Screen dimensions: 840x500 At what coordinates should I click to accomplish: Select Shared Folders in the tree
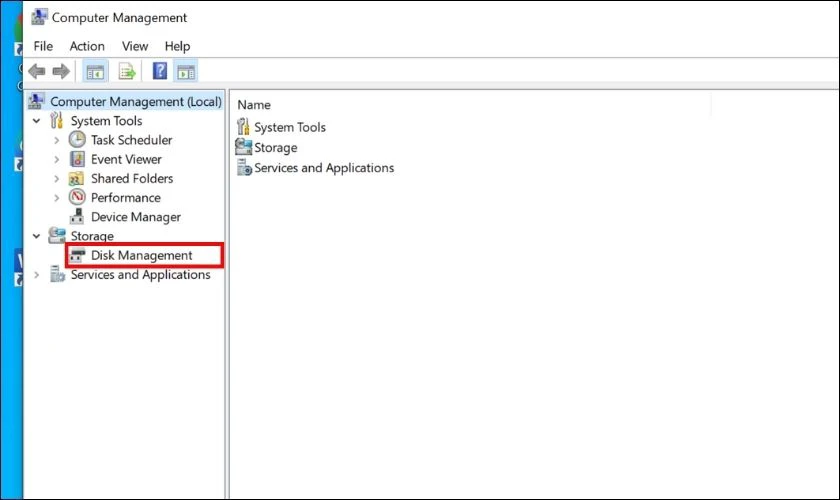(132, 178)
